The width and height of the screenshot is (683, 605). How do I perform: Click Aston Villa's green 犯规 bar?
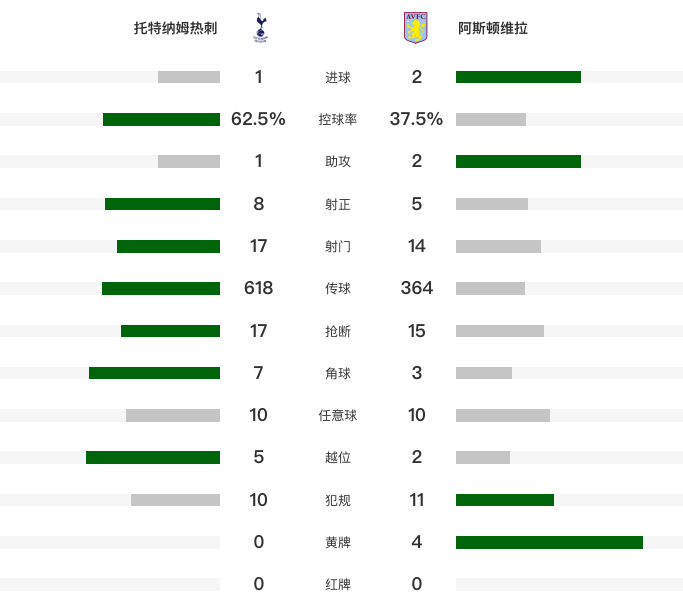[x=505, y=500]
